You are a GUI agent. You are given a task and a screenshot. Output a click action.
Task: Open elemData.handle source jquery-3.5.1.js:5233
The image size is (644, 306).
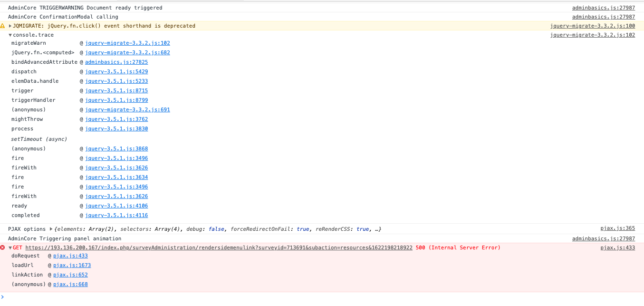point(116,81)
